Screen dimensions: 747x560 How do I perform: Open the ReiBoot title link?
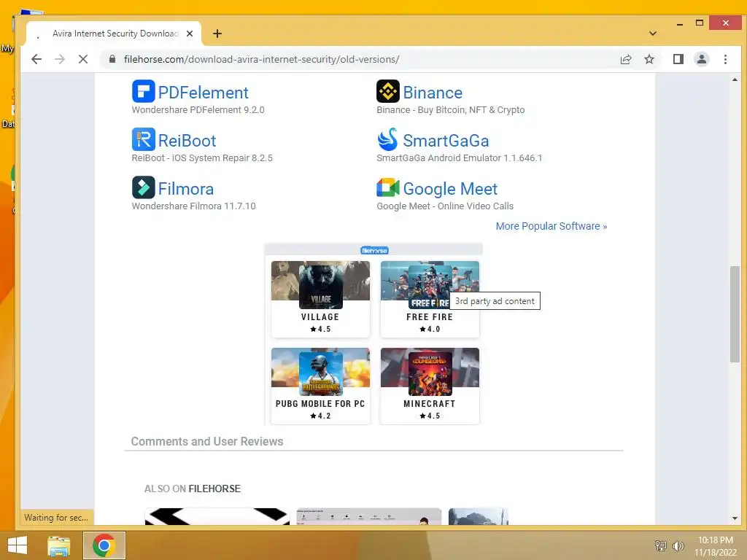tap(187, 141)
